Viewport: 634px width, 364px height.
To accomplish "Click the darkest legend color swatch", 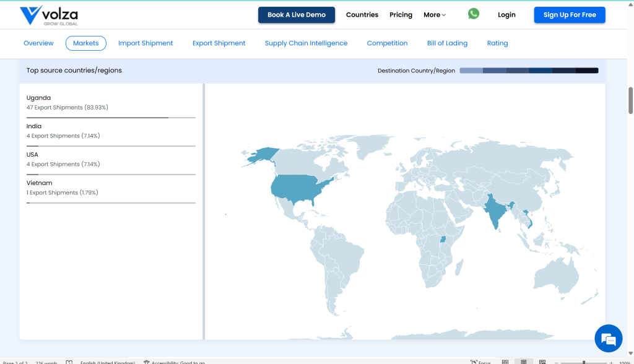I will 587,71.
